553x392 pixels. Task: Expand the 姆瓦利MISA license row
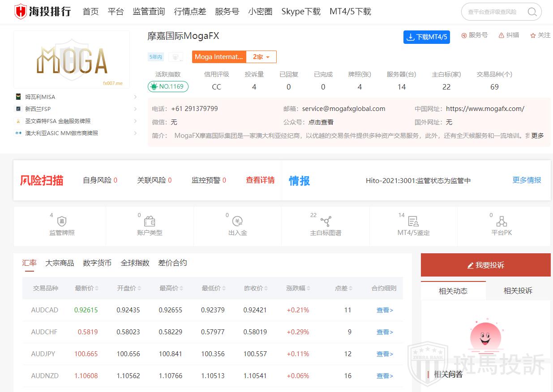click(135, 97)
